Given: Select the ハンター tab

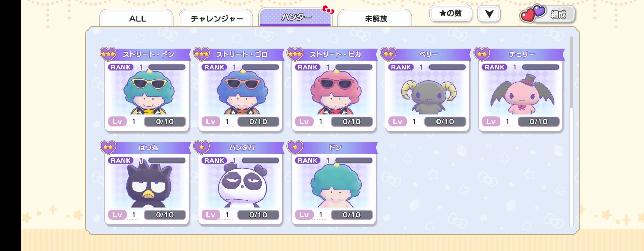Looking at the screenshot, I should (x=296, y=17).
